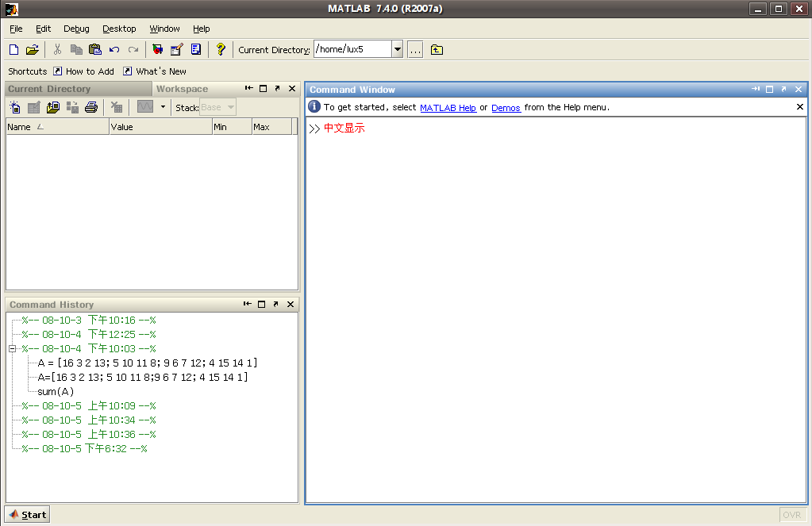Open the Profiler toolbar icon
812x526 pixels.
pos(196,50)
